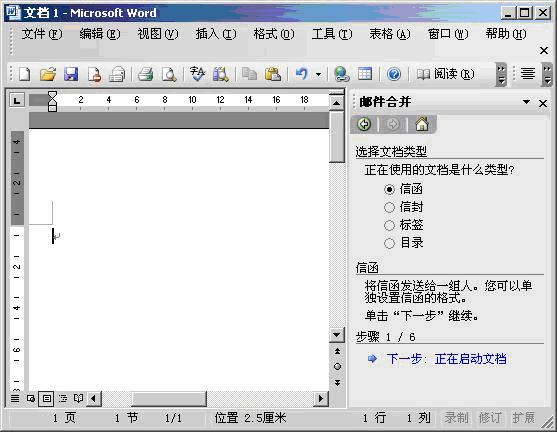The image size is (557, 432).
Task: Select the 信封 radio button
Action: coord(389,207)
